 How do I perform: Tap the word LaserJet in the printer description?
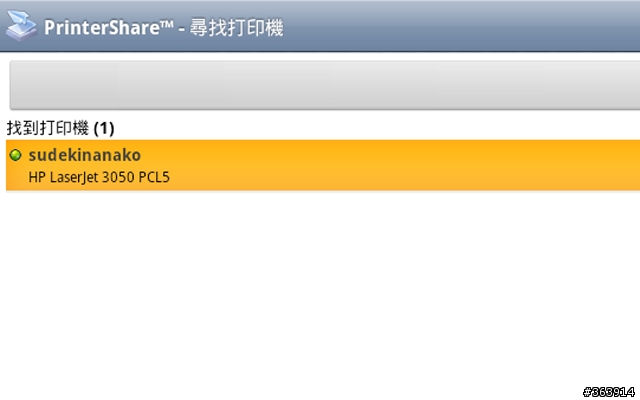click(74, 178)
